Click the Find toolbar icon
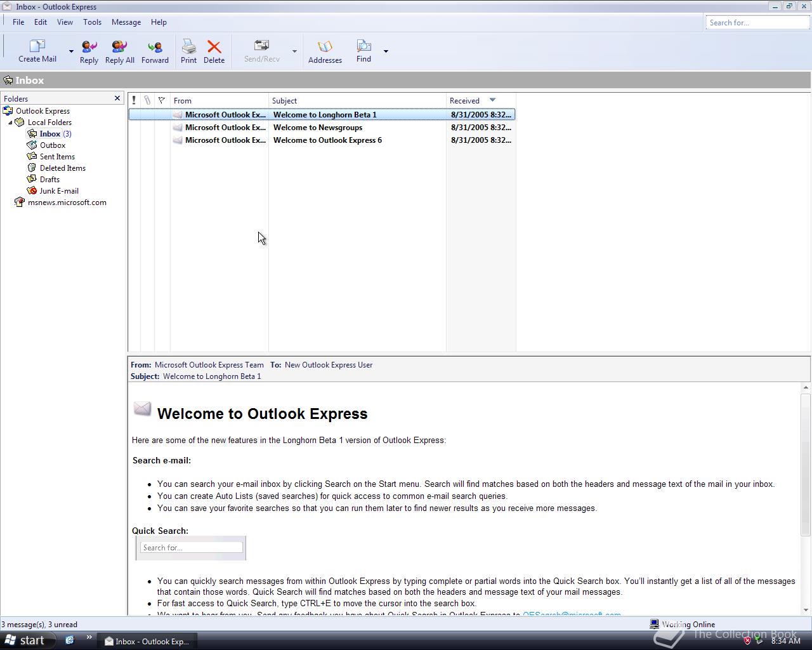Image resolution: width=812 pixels, height=650 pixels. click(x=363, y=51)
